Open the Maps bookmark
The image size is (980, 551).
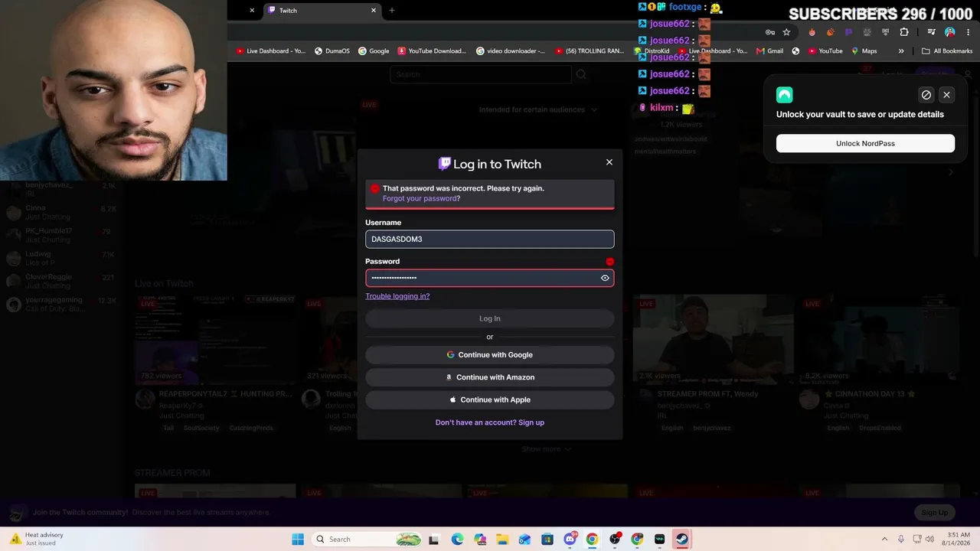coord(864,51)
